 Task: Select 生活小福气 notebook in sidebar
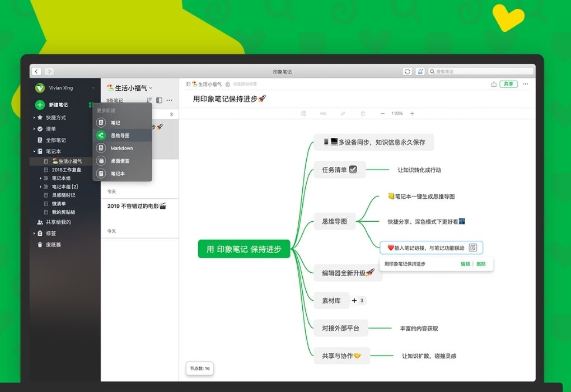(65, 161)
